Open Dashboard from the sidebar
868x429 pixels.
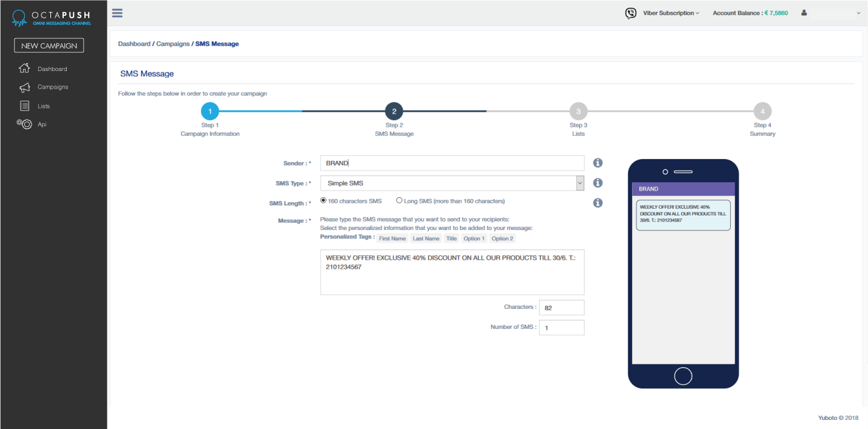pos(52,69)
